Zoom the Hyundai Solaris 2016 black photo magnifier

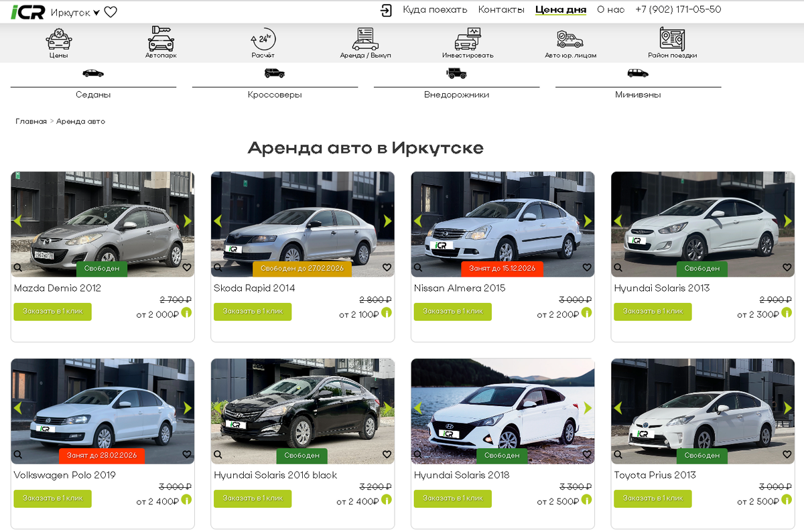click(x=218, y=454)
